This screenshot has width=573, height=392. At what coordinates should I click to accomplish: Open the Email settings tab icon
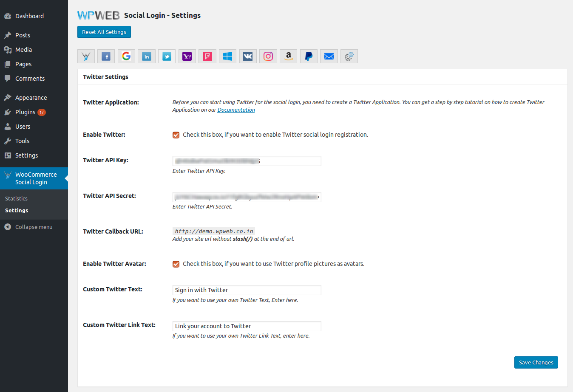(329, 56)
